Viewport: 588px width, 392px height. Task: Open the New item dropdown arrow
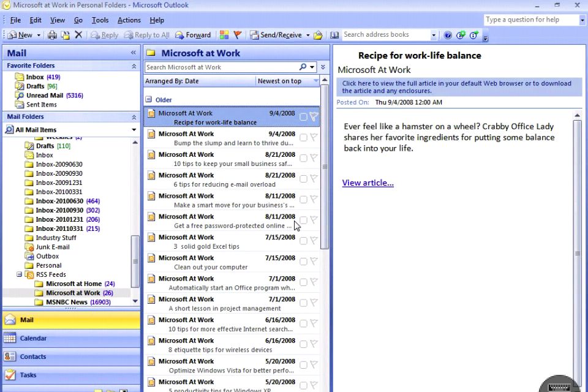[x=38, y=36]
